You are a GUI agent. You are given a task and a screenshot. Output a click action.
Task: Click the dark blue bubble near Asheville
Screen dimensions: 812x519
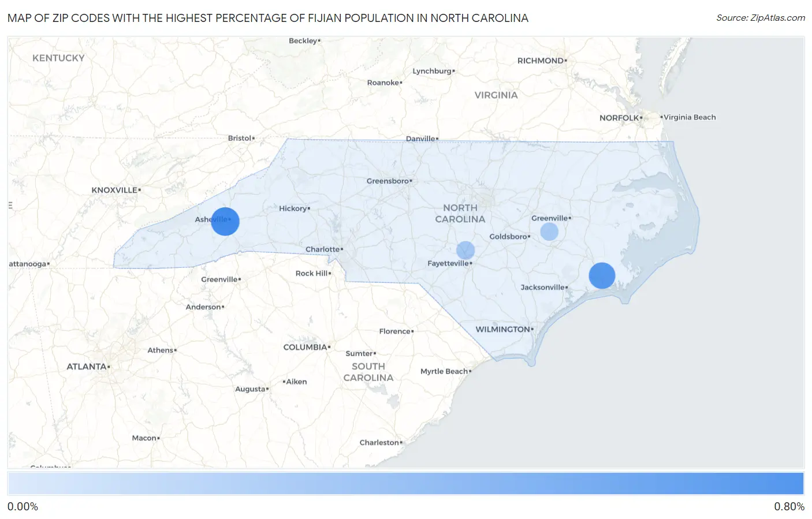coord(225,221)
